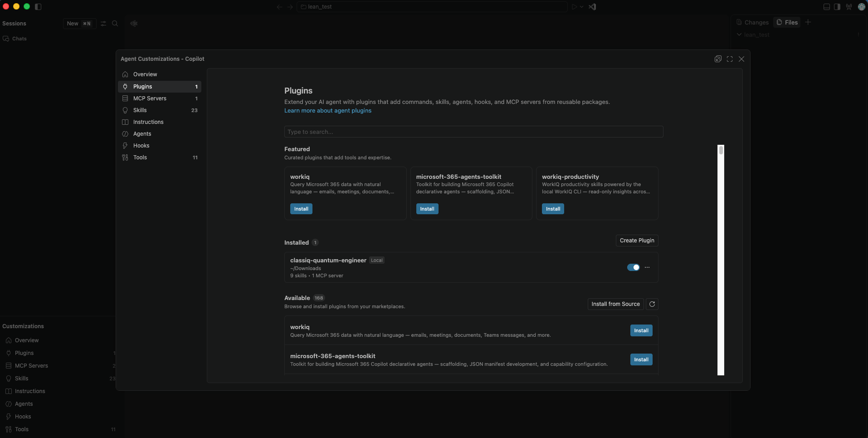868x438 pixels.
Task: Switch to the Changes tab
Action: pyautogui.click(x=752, y=22)
